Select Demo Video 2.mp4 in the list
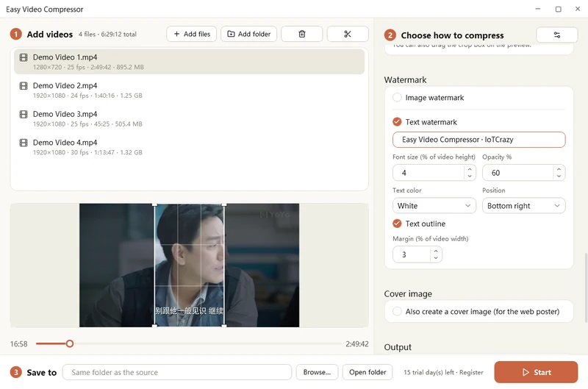The width and height of the screenshot is (588, 389). pyautogui.click(x=189, y=90)
